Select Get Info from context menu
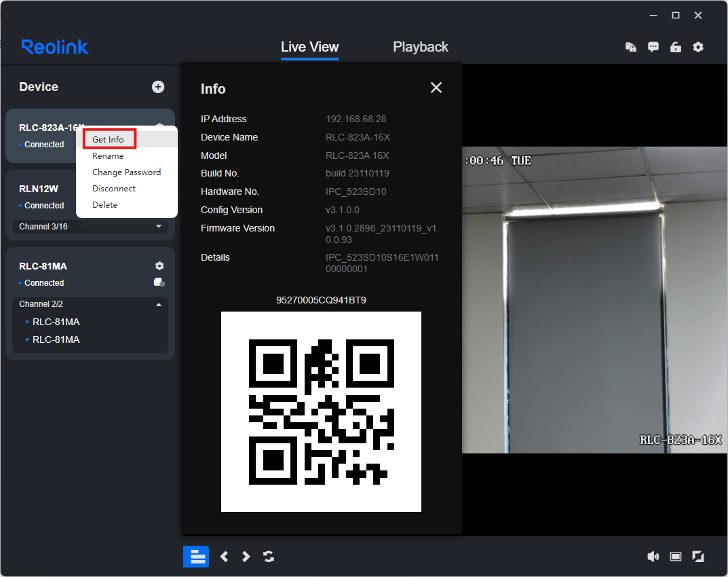Image resolution: width=728 pixels, height=577 pixels. pyautogui.click(x=108, y=139)
